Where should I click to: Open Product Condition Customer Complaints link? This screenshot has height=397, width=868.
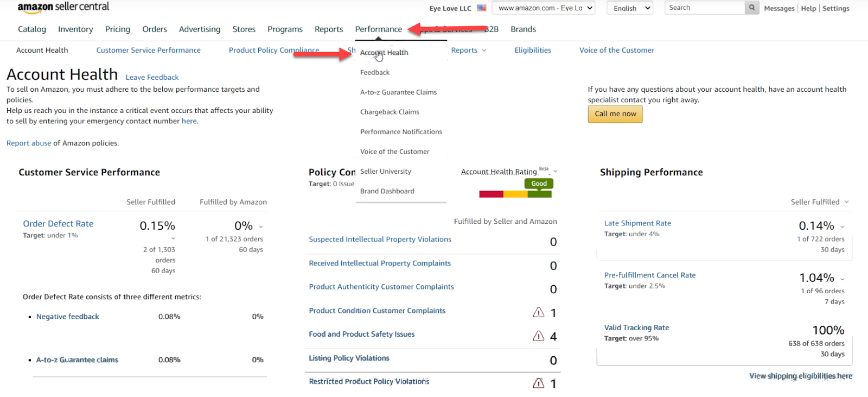pyautogui.click(x=377, y=311)
